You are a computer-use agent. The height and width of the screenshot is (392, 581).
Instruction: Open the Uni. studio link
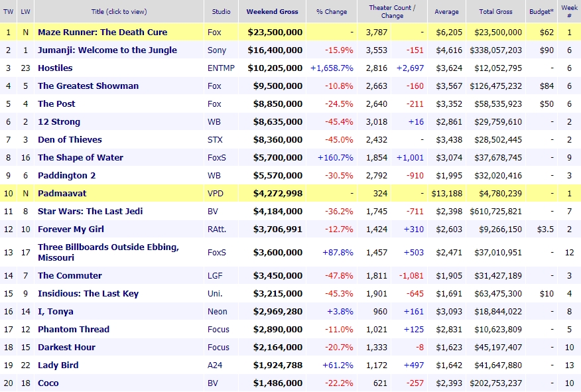(215, 293)
